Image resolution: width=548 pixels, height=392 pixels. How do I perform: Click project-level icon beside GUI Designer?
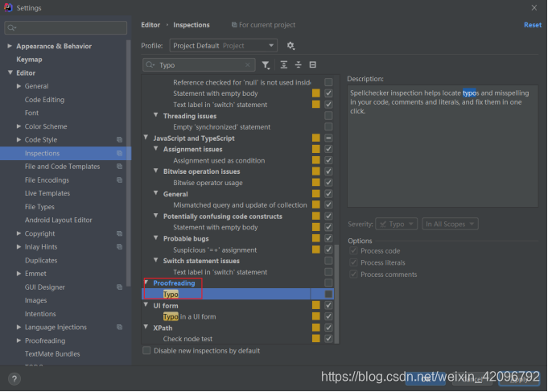point(120,287)
